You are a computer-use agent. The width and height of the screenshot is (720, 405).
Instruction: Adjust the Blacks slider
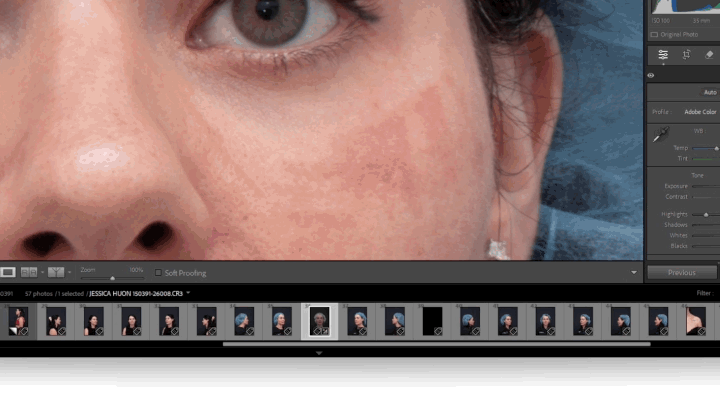click(x=706, y=246)
